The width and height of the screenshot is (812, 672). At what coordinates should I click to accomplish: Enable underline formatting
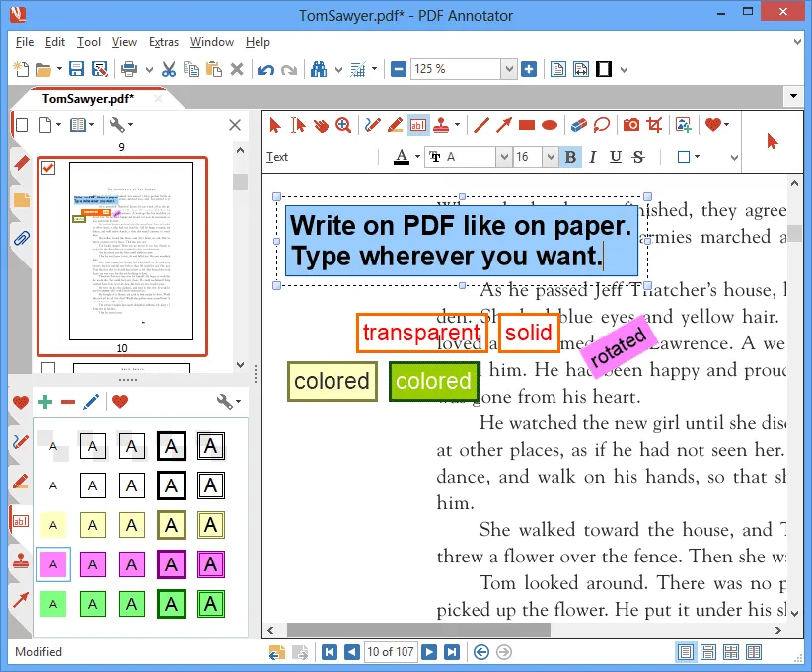tap(615, 156)
